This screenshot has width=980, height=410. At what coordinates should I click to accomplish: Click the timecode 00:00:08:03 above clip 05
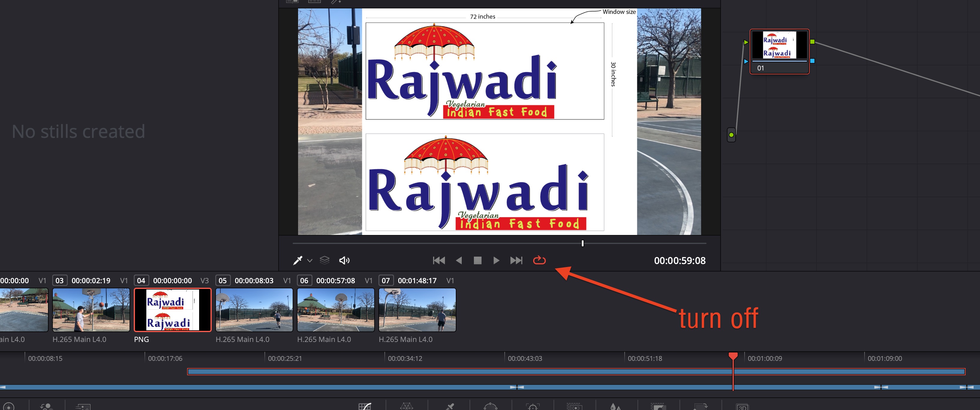tap(254, 281)
